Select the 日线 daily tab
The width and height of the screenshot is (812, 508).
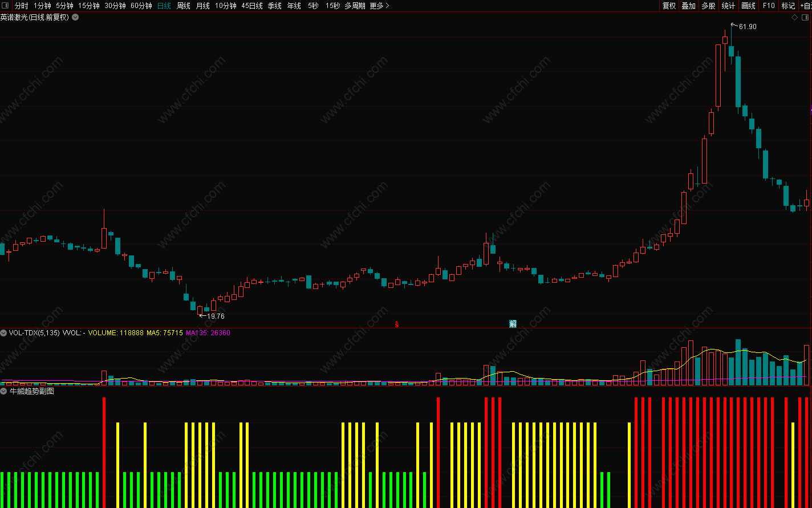click(164, 6)
